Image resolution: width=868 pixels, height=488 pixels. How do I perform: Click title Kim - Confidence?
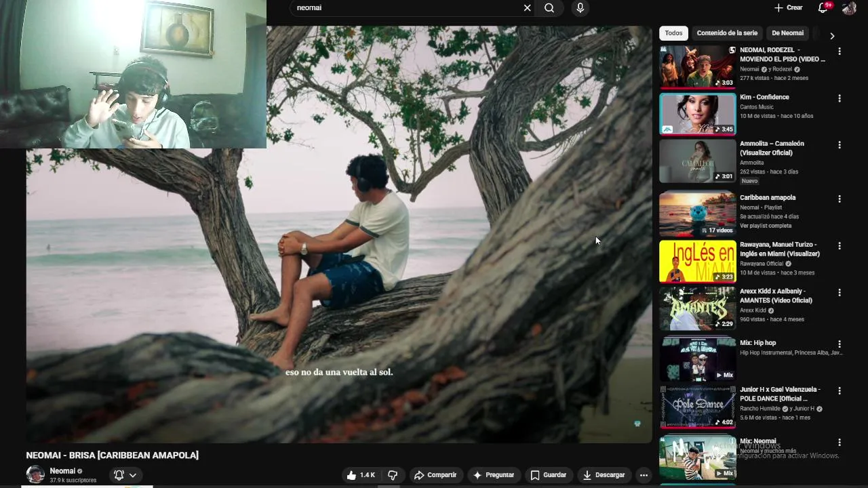click(764, 97)
